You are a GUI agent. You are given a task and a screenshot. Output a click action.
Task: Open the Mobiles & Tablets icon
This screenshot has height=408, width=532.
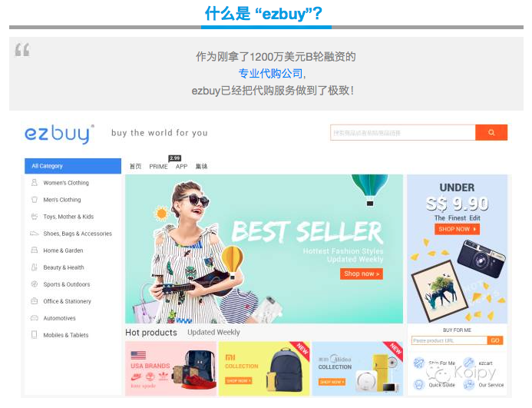click(x=35, y=334)
